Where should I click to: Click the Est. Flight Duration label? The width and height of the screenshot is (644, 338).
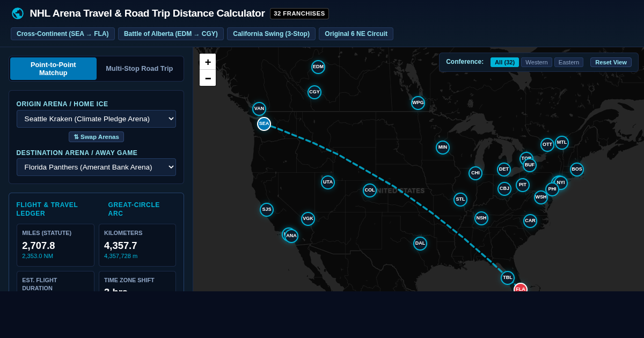pyautogui.click(x=40, y=284)
